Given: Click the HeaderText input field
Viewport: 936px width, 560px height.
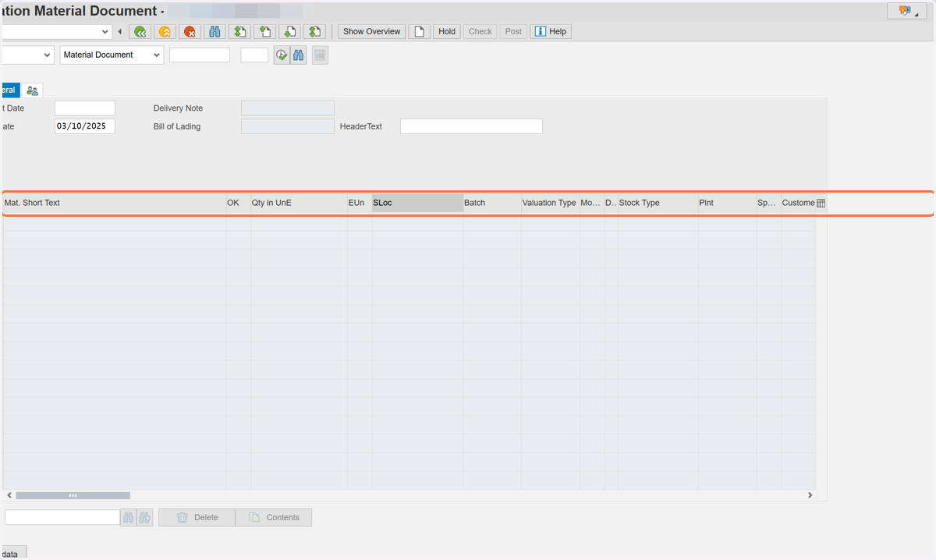Looking at the screenshot, I should (x=471, y=126).
